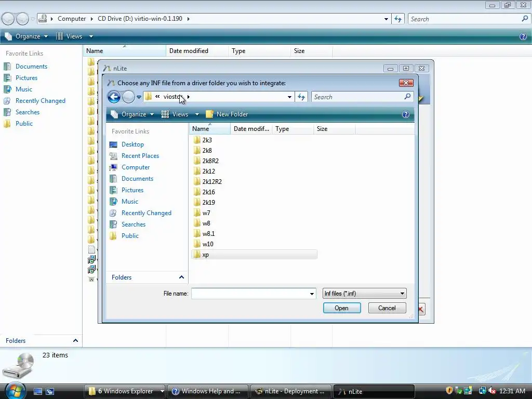Click Show Desktop quick launch icon
The height and width of the screenshot is (399, 532).
coord(38,391)
